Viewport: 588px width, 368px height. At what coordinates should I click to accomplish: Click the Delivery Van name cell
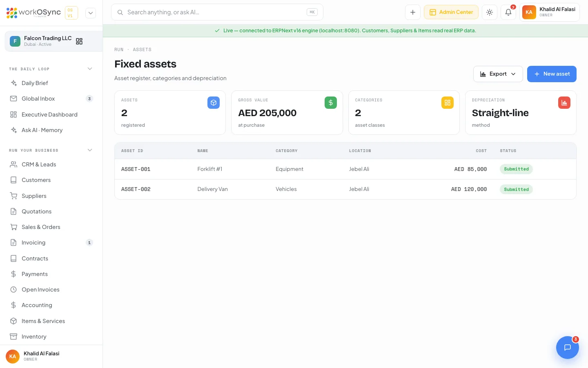click(x=212, y=189)
